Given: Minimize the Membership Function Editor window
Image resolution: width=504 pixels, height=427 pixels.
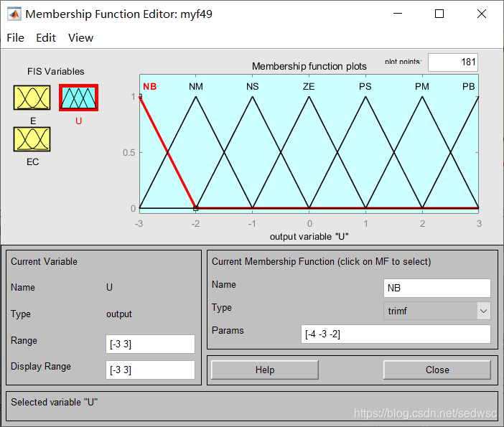Looking at the screenshot, I should click(398, 14).
